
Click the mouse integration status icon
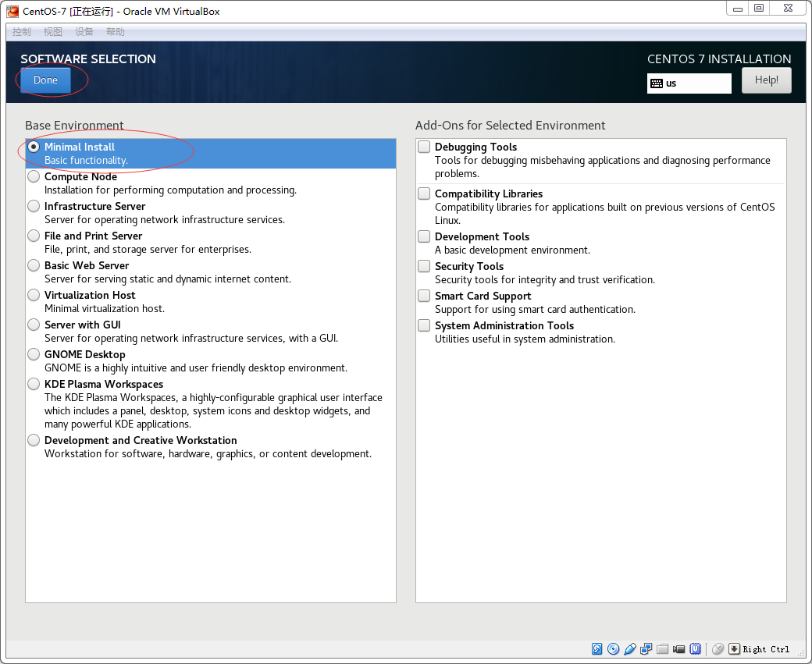pos(718,649)
